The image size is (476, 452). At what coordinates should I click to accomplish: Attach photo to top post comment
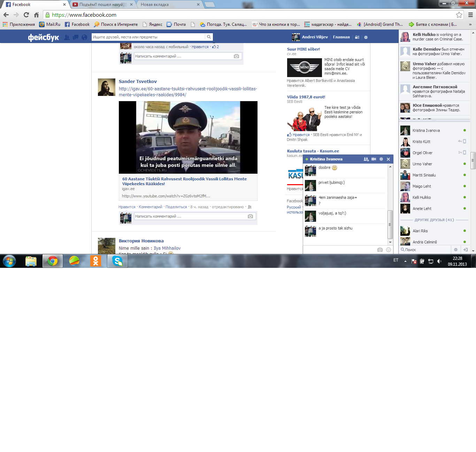point(236,56)
